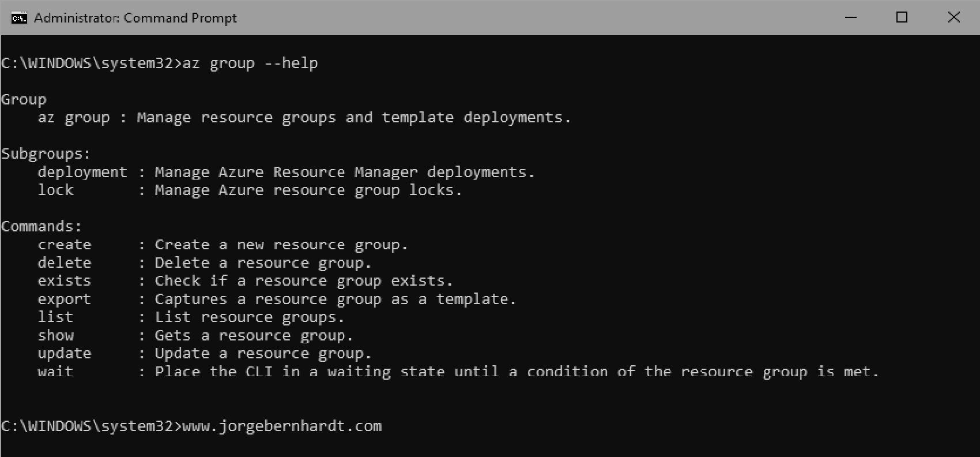Image resolution: width=980 pixels, height=457 pixels.
Task: Click the 'show' command name
Action: [x=56, y=336]
